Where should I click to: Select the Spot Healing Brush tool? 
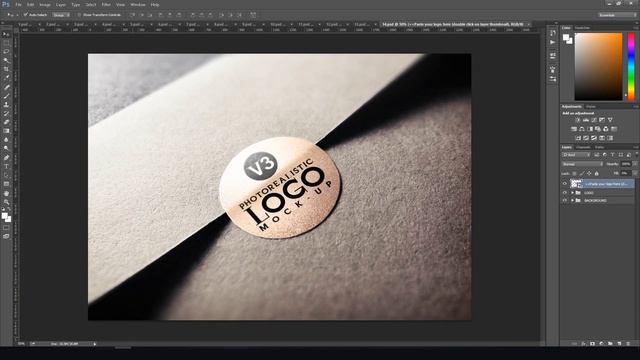(x=6, y=87)
